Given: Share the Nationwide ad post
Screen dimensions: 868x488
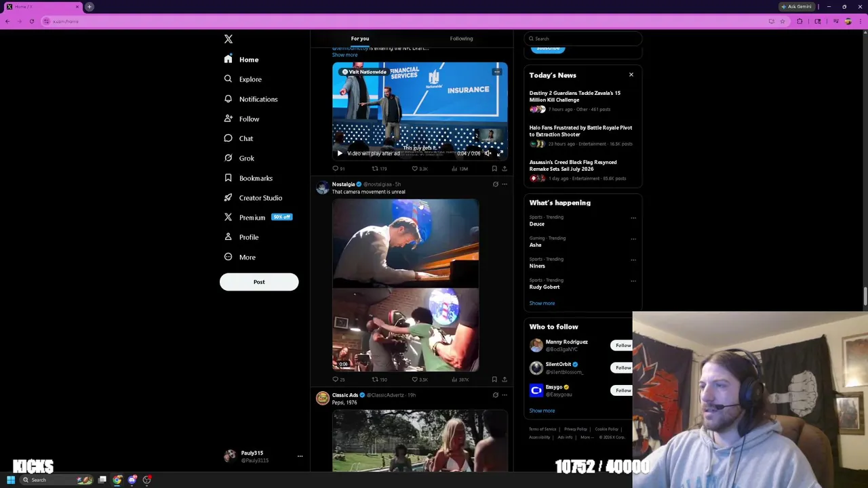Looking at the screenshot, I should pos(505,169).
